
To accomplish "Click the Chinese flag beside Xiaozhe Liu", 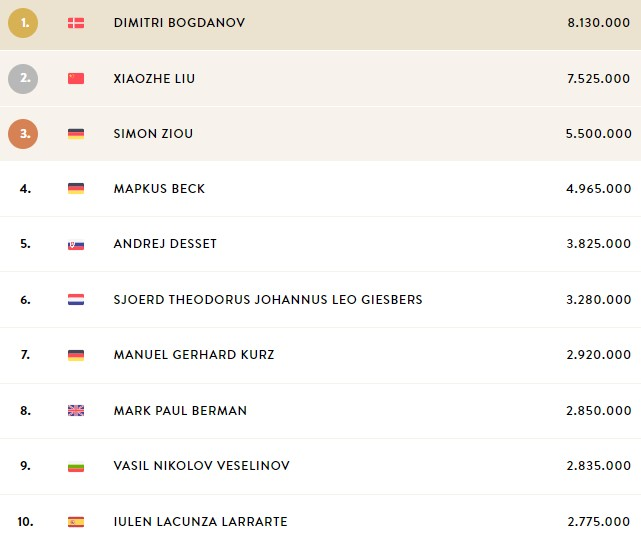I will (x=76, y=78).
